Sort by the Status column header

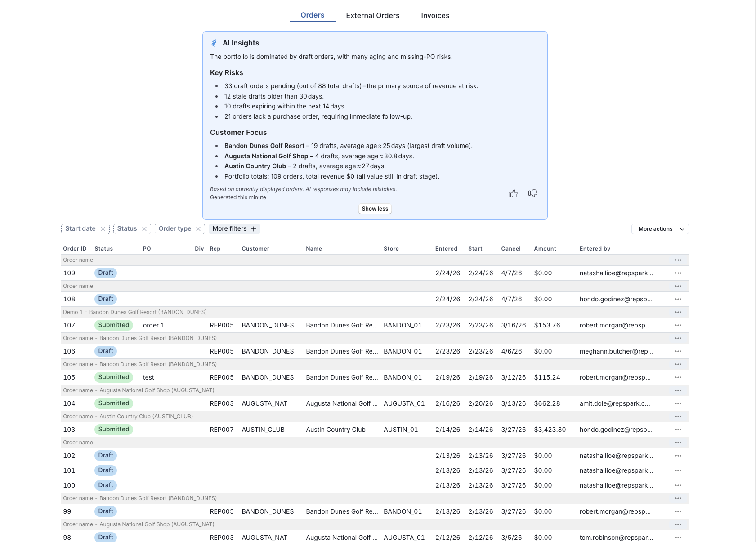104,249
